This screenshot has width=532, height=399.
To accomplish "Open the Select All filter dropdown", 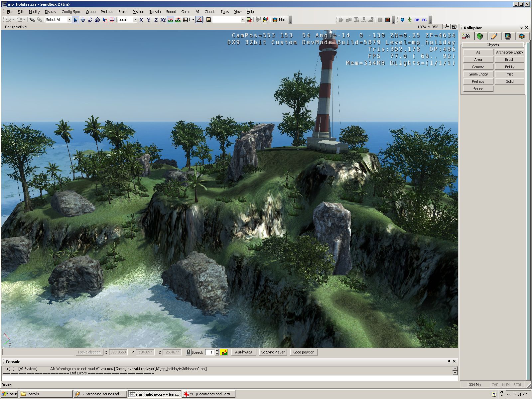I will (69, 20).
